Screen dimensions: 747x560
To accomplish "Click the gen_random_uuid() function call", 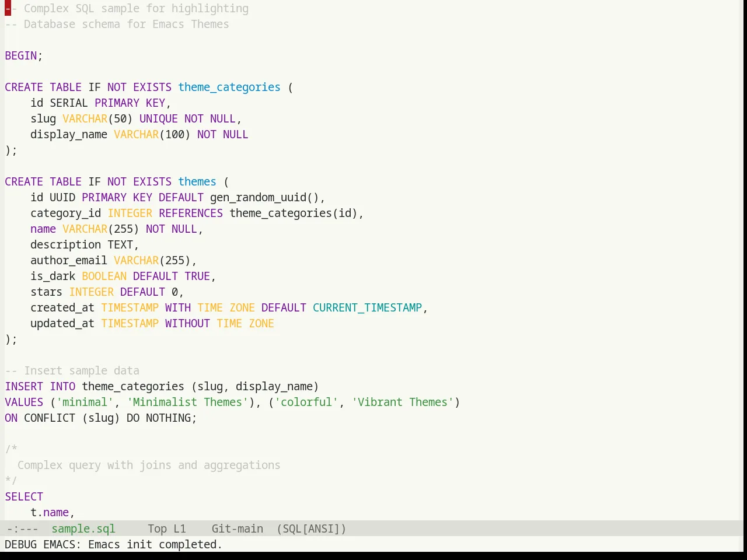I will pos(264,197).
